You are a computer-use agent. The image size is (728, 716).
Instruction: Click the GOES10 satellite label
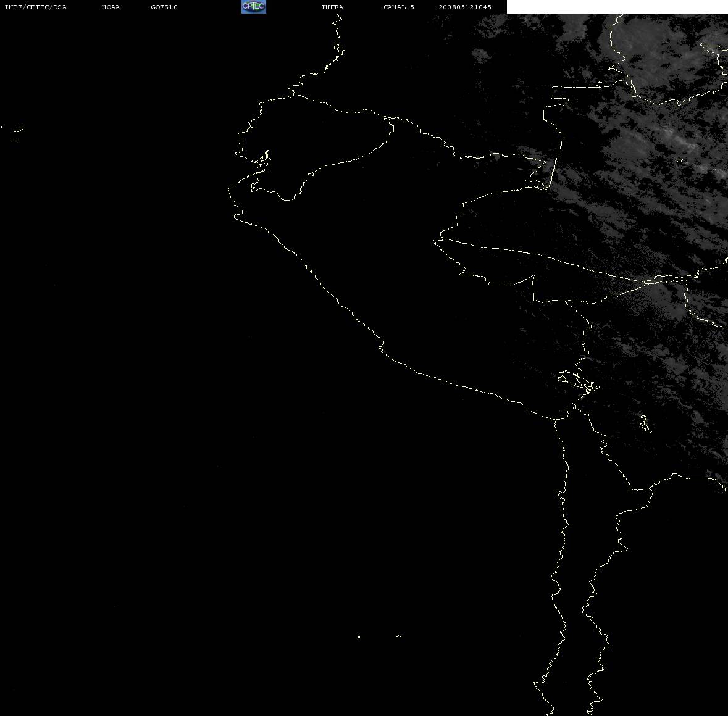coord(164,7)
